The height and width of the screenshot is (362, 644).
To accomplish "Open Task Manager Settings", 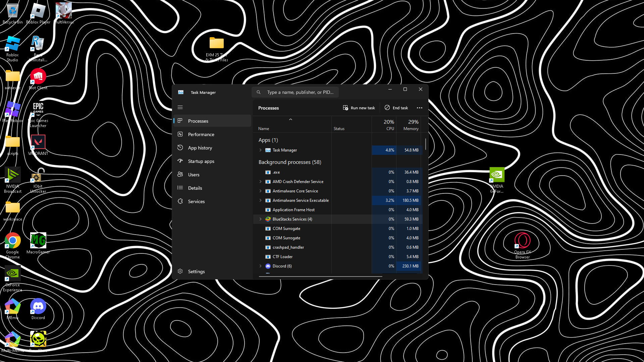I will tap(196, 271).
